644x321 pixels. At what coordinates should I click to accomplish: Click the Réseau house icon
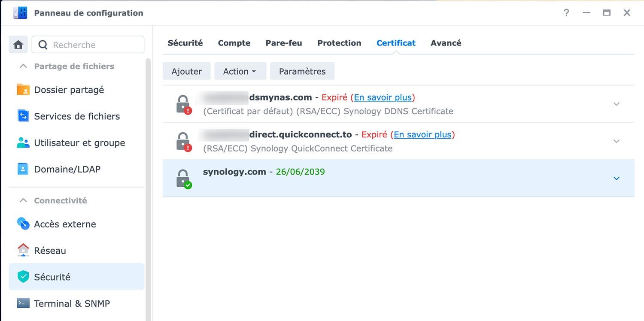[x=23, y=250]
